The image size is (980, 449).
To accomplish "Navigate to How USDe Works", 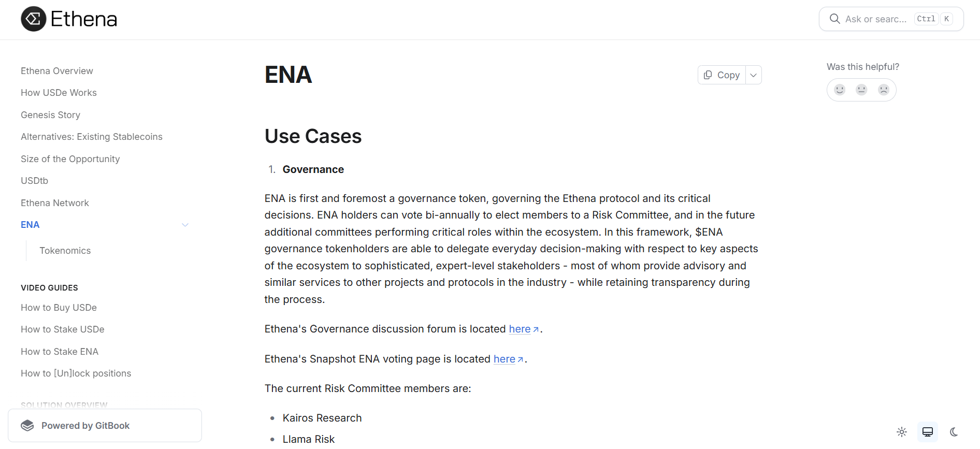I will (59, 92).
